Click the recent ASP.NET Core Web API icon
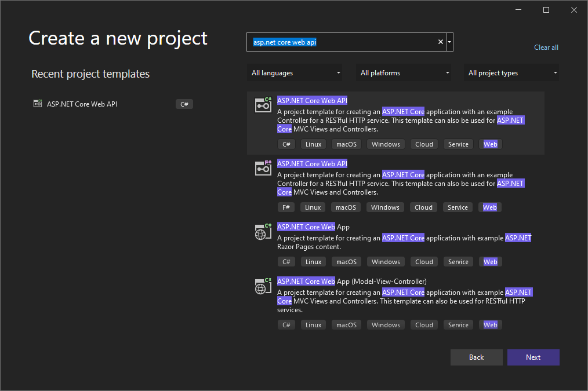 tap(37, 104)
